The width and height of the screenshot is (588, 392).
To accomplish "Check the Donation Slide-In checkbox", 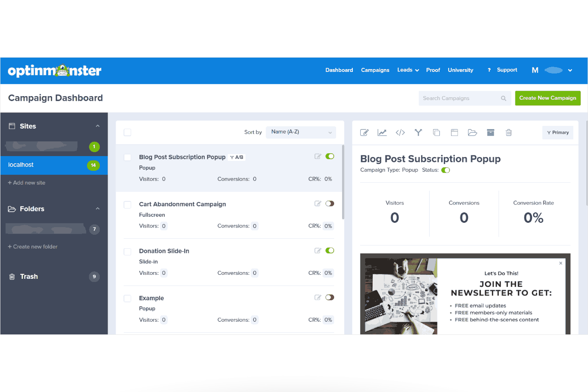I will [128, 251].
